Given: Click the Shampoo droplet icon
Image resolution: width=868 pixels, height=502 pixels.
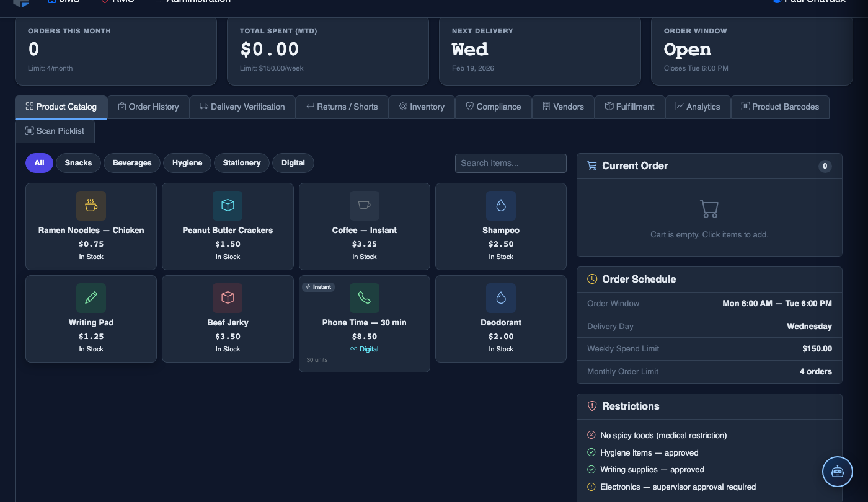Looking at the screenshot, I should [x=501, y=206].
